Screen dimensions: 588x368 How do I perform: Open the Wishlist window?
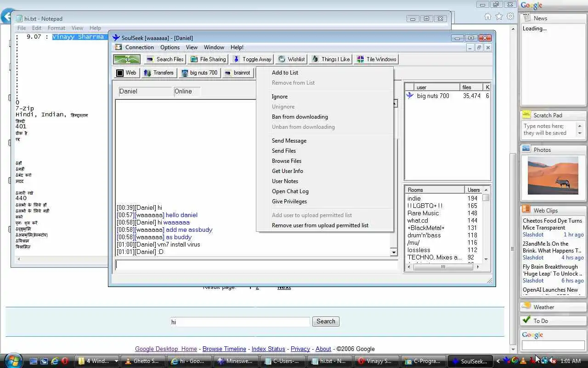(291, 59)
